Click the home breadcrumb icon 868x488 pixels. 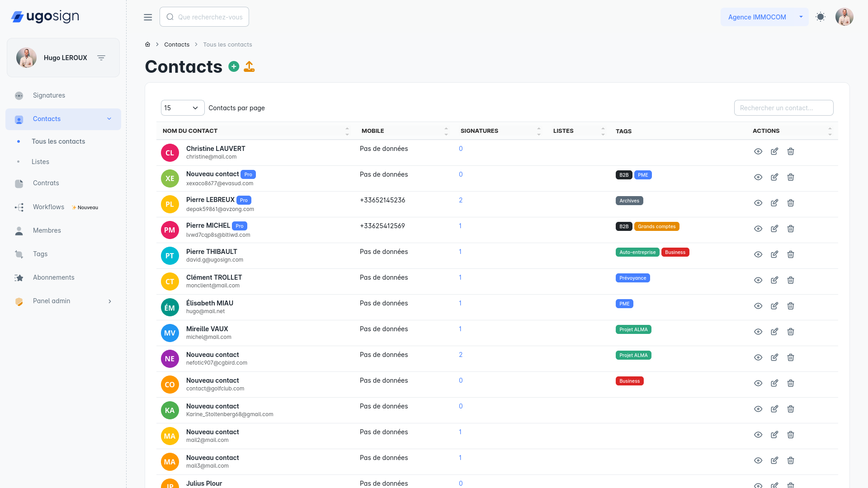147,44
